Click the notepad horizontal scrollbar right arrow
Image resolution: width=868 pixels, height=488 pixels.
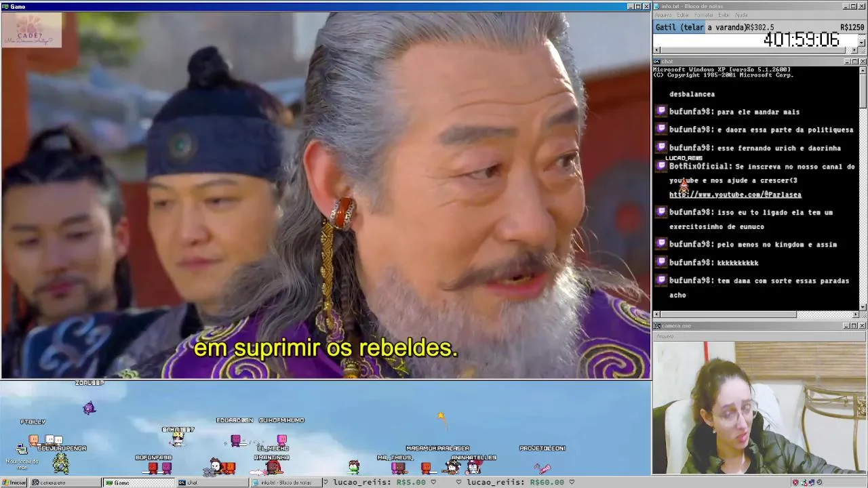[x=854, y=50]
